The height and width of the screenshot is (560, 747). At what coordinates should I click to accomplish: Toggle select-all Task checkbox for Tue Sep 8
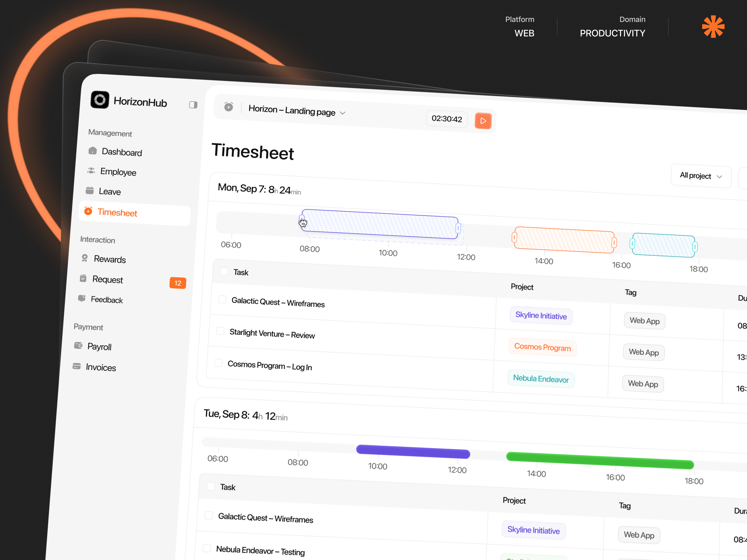tap(211, 486)
